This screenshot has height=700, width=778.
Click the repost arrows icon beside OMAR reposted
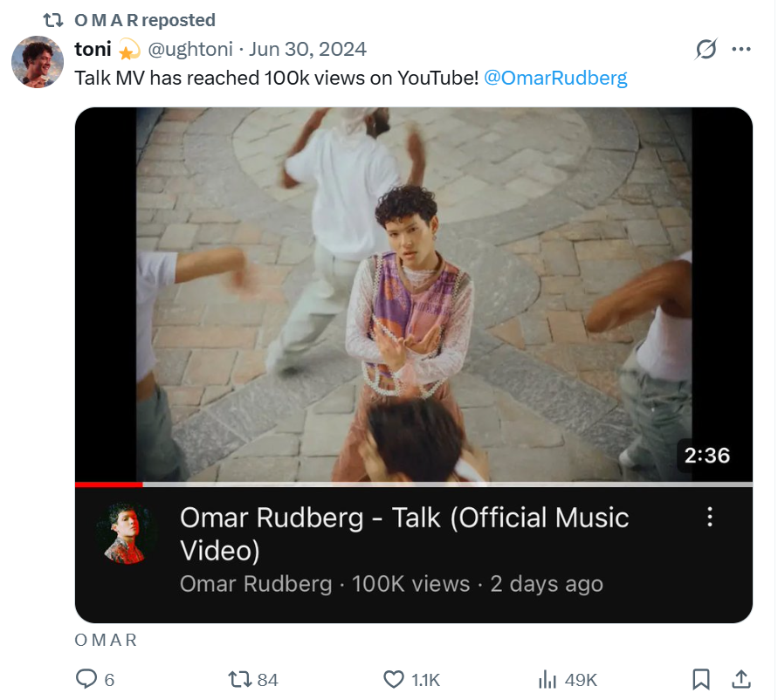[54, 19]
